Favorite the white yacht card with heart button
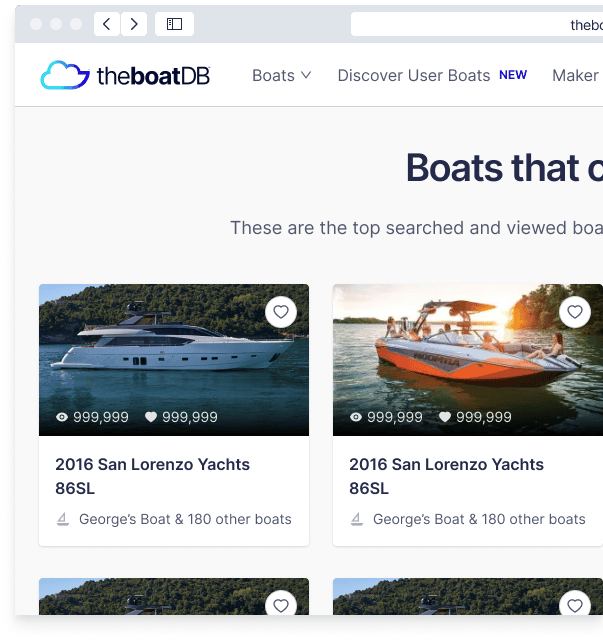This screenshot has width=603, height=640. click(281, 312)
